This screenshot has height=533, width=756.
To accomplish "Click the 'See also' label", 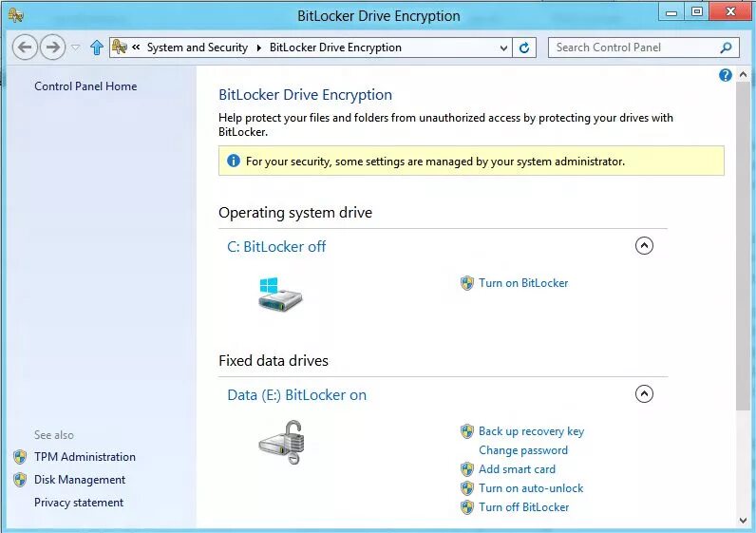I will click(x=54, y=435).
